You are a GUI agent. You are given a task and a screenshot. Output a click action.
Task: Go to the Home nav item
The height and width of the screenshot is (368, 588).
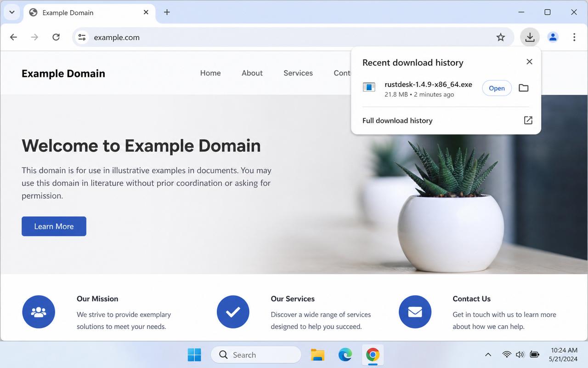coord(210,73)
